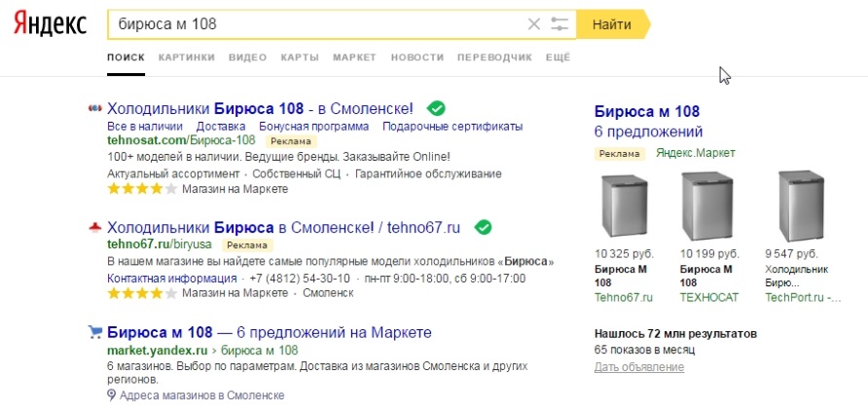Click the star rating under tehnosat ad

click(142, 189)
